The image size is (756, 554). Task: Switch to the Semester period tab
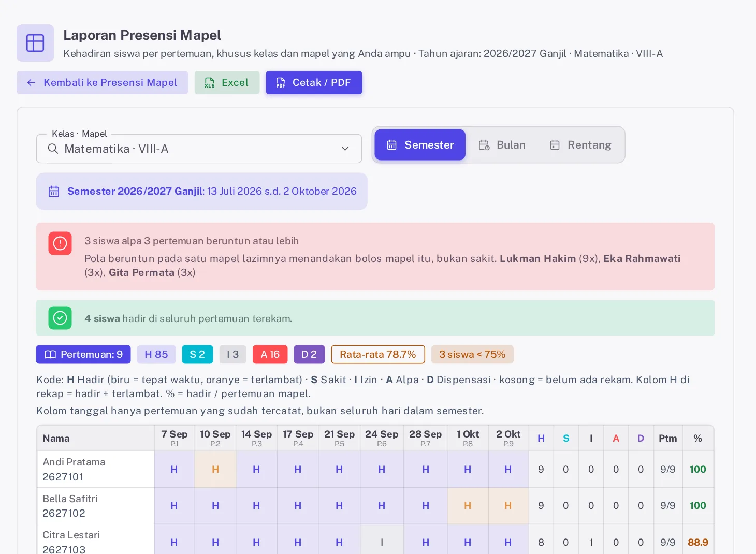[420, 145]
